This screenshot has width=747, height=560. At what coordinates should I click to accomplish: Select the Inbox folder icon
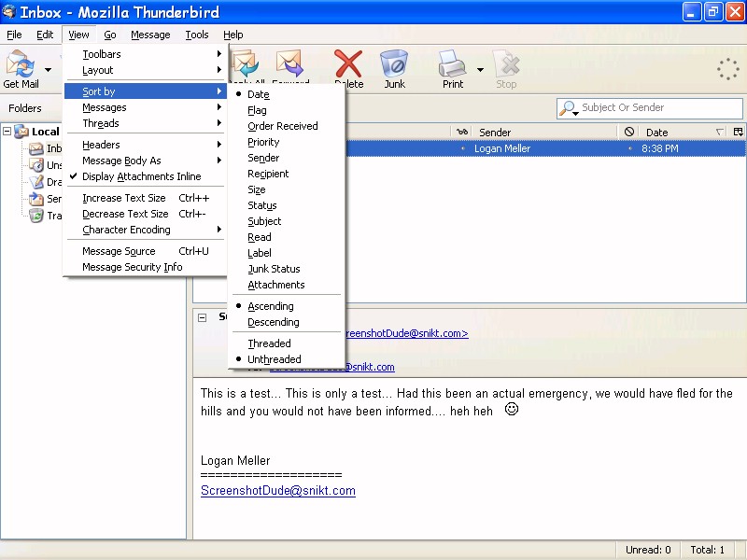click(36, 148)
